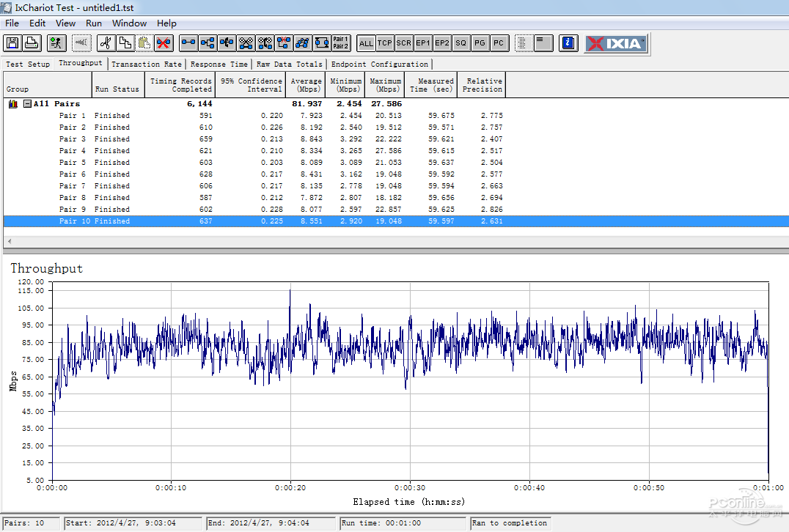The height and width of the screenshot is (532, 789).
Task: Select the Throughput tab
Action: coord(81,63)
